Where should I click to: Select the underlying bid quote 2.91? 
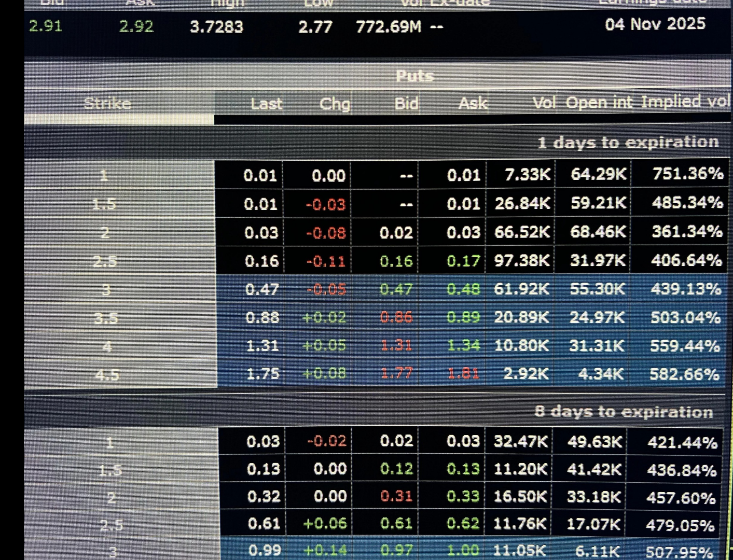point(46,26)
